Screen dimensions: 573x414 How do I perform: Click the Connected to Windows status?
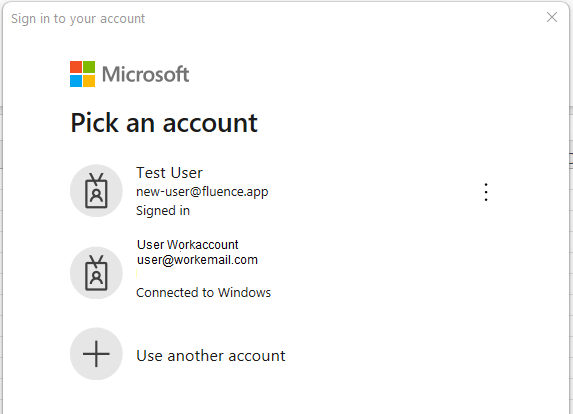204,292
